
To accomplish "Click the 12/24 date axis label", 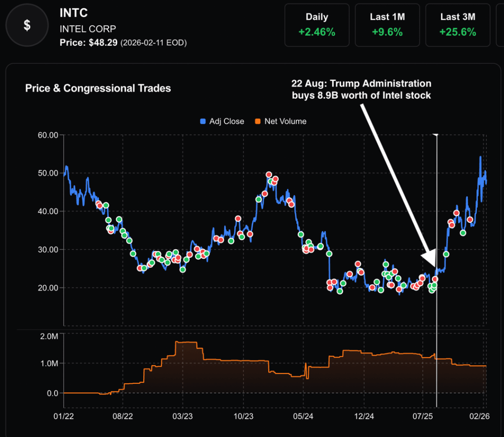I will (364, 416).
